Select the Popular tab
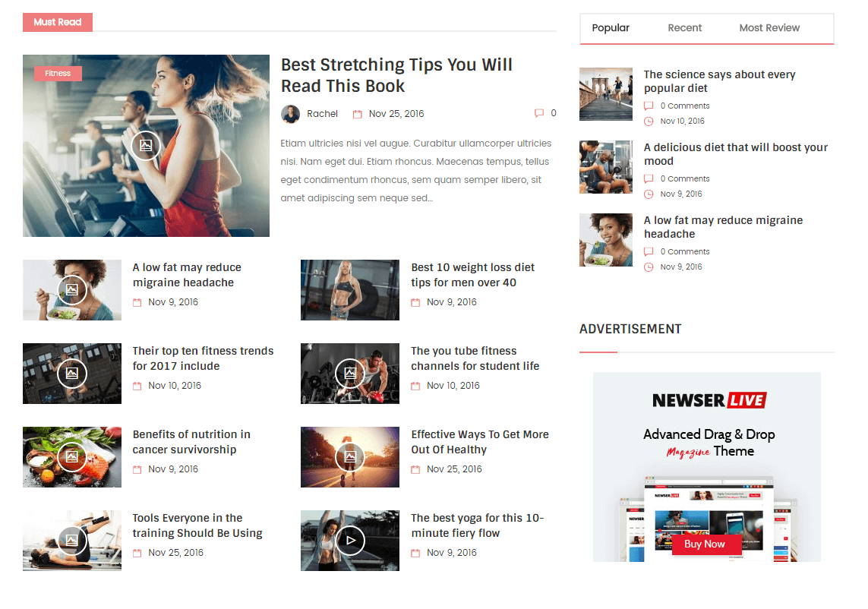 [611, 28]
